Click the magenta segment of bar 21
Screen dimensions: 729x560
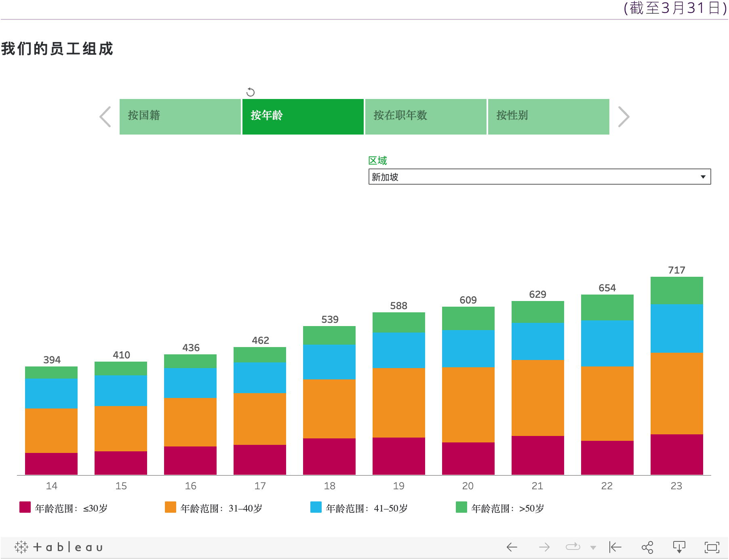538,455
